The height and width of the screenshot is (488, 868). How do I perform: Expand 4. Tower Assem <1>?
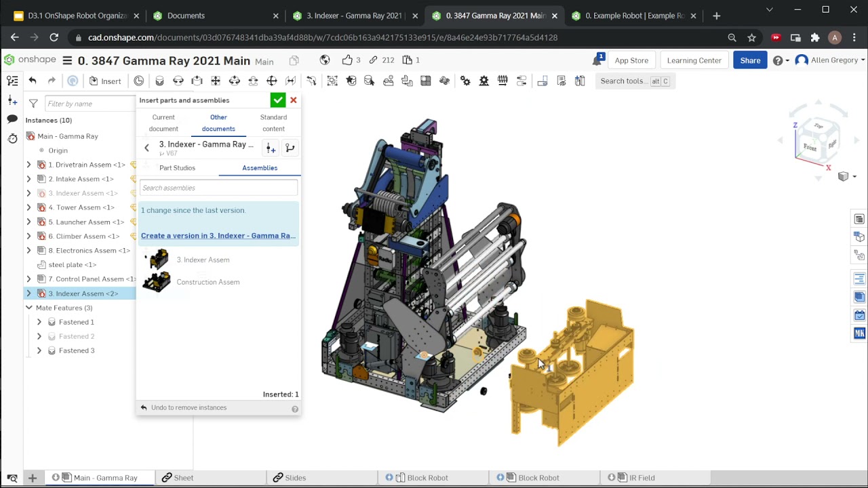pyautogui.click(x=29, y=207)
